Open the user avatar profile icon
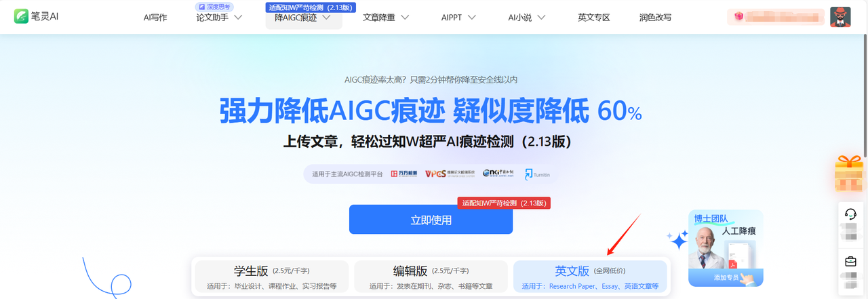Image resolution: width=868 pixels, height=299 pixels. pos(840,17)
